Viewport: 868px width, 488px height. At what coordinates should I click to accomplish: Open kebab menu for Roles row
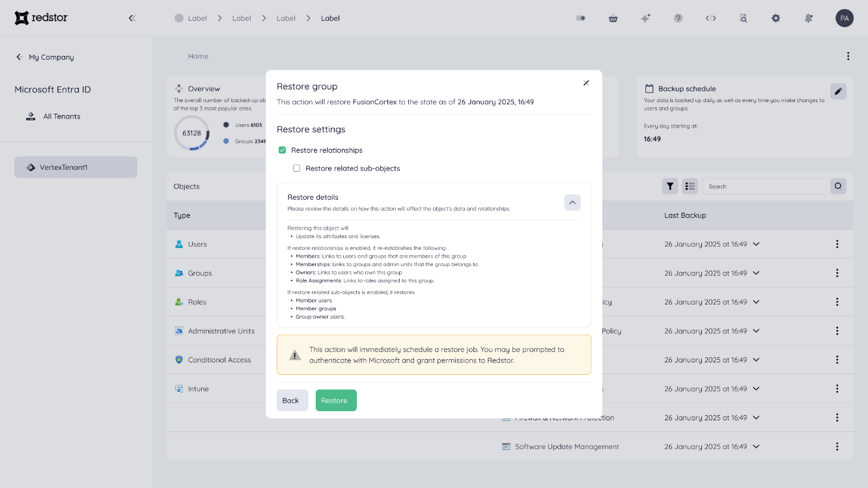click(x=837, y=302)
